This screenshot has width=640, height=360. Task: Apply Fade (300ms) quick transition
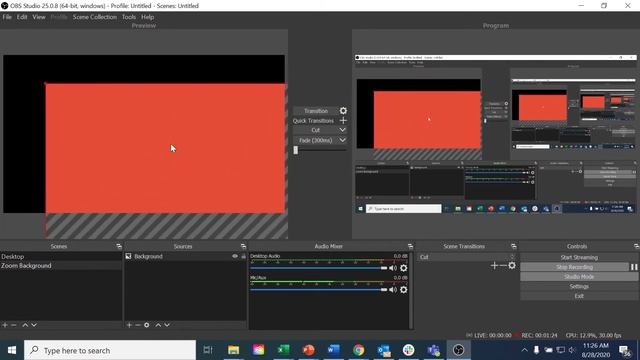click(316, 140)
